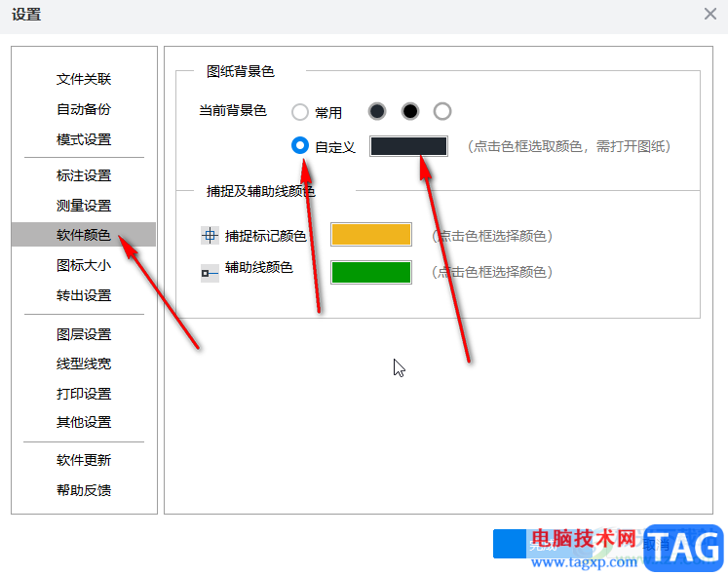Open the 模式设置 settings page
The height and width of the screenshot is (575, 728).
(x=84, y=139)
